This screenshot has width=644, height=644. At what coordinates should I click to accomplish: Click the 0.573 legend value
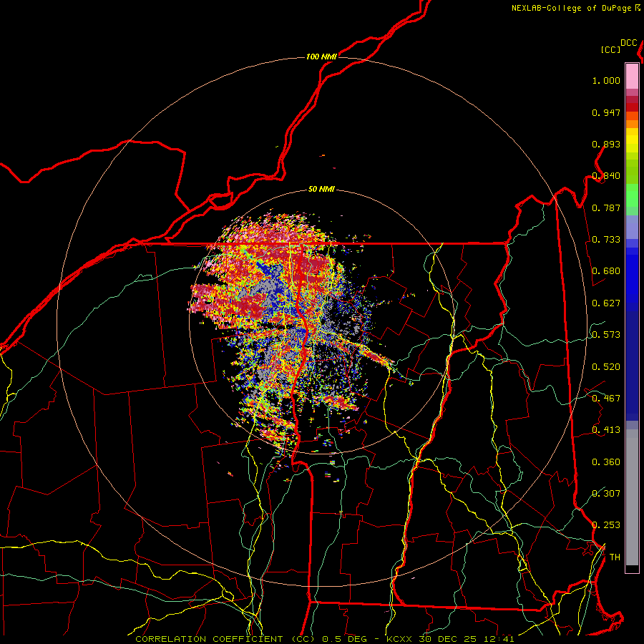606,335
